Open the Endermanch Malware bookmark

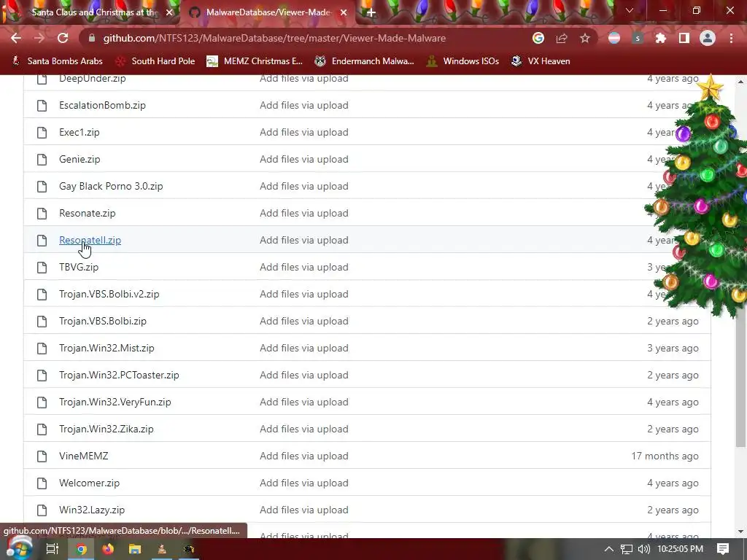364,61
